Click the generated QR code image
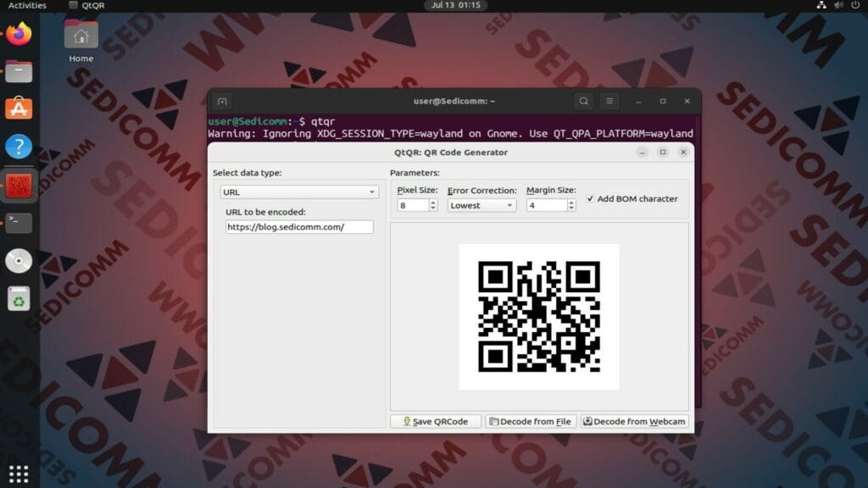Viewport: 868px width, 488px height. click(x=538, y=317)
